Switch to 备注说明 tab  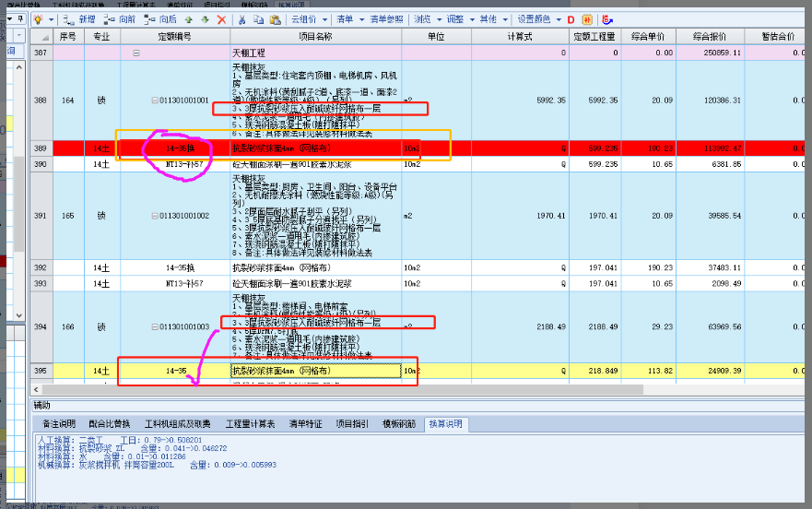[x=59, y=424]
